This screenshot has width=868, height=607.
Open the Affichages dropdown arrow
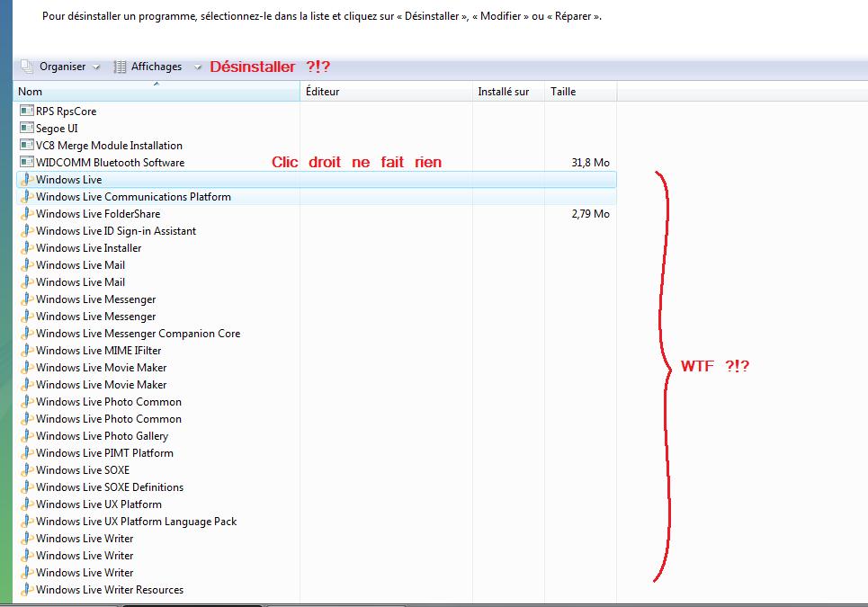(x=197, y=67)
